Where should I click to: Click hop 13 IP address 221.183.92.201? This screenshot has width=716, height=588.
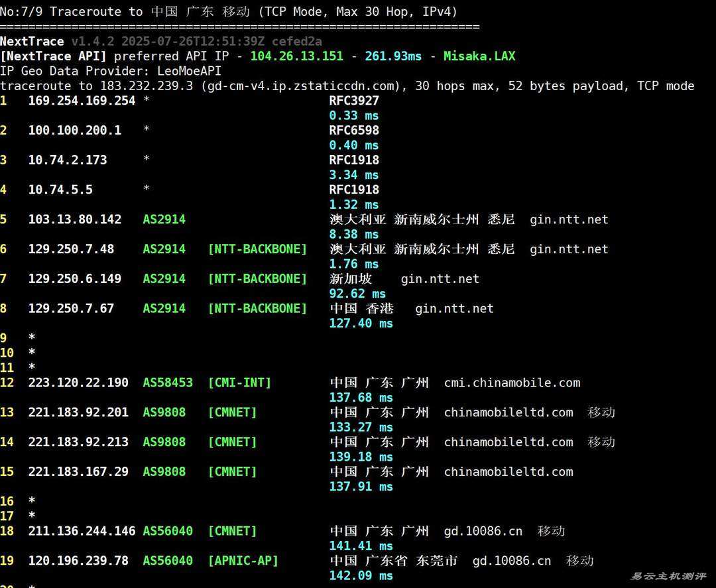click(78, 412)
